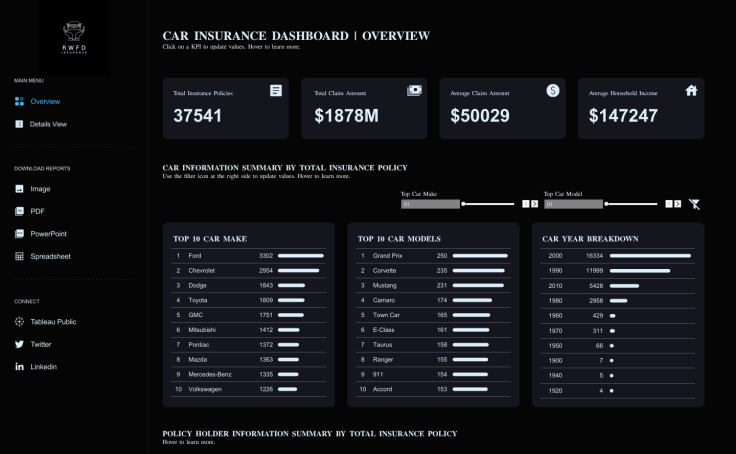This screenshot has height=454, width=736.
Task: Click the Total Claim Amount cash icon
Action: [x=414, y=91]
